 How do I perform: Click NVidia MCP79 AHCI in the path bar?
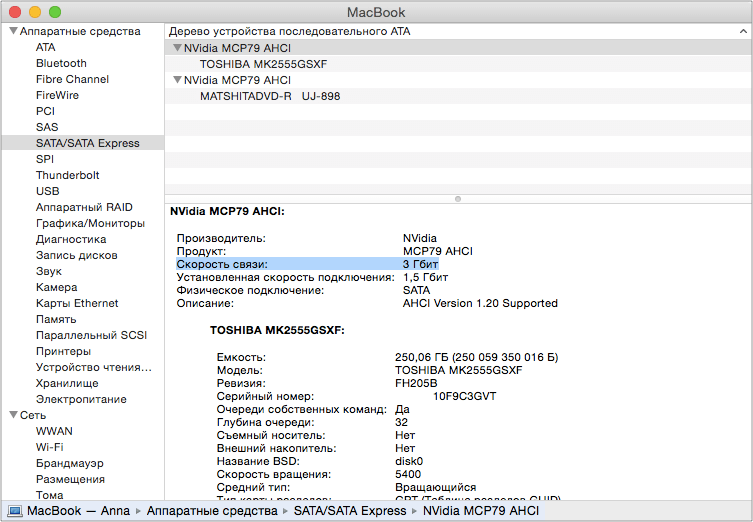click(481, 511)
